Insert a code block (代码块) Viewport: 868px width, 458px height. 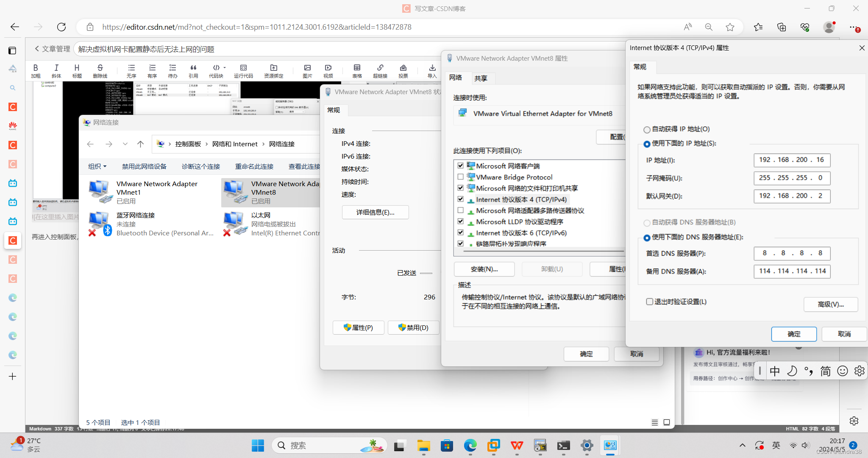tap(216, 70)
